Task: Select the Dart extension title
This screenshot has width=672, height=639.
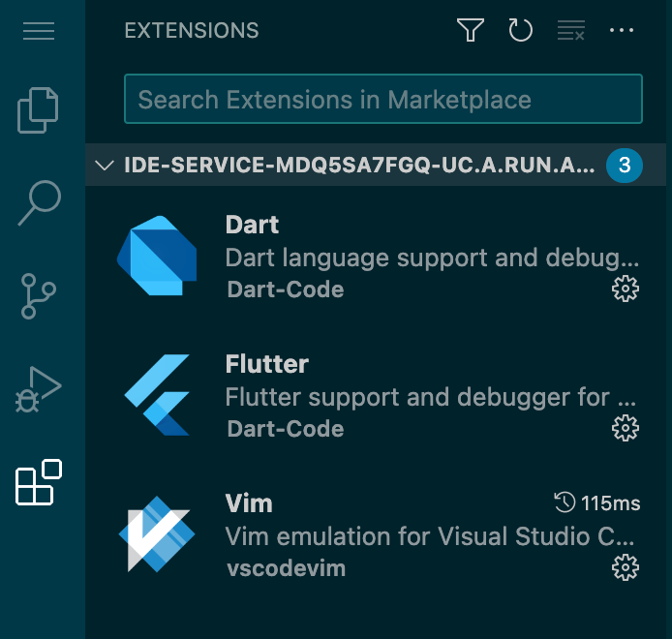Action: click(252, 225)
